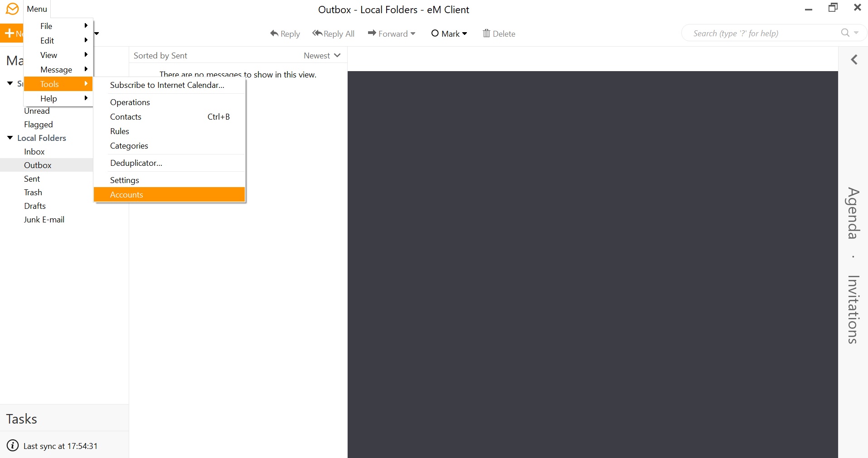Image resolution: width=868 pixels, height=458 pixels.
Task: Open the search options dropdown arrow
Action: tap(856, 33)
